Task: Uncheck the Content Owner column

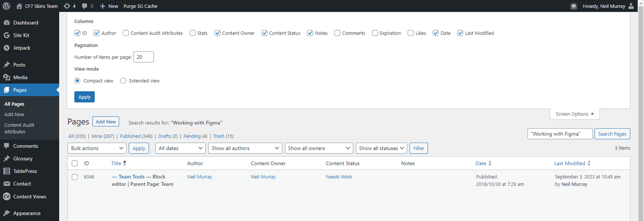Action: [x=217, y=33]
